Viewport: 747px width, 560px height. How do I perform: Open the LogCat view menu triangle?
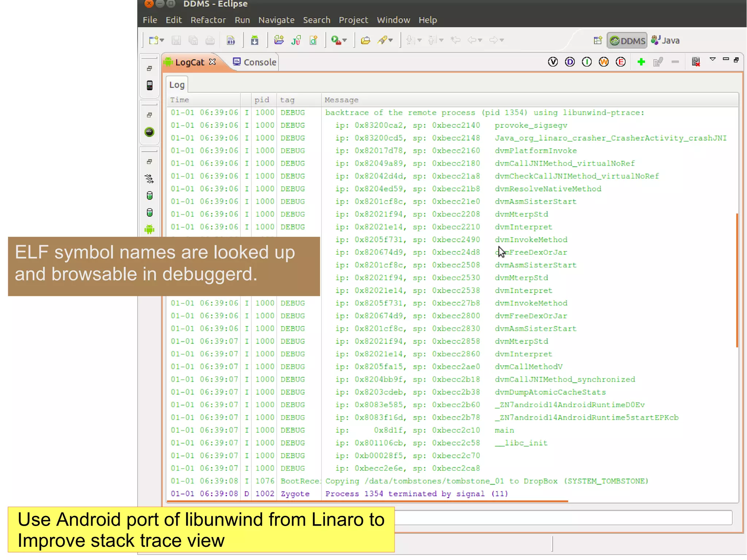713,59
